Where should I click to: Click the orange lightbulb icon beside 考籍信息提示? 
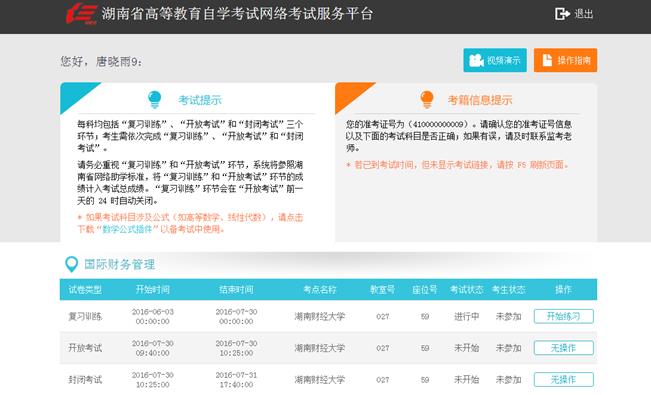[427, 100]
